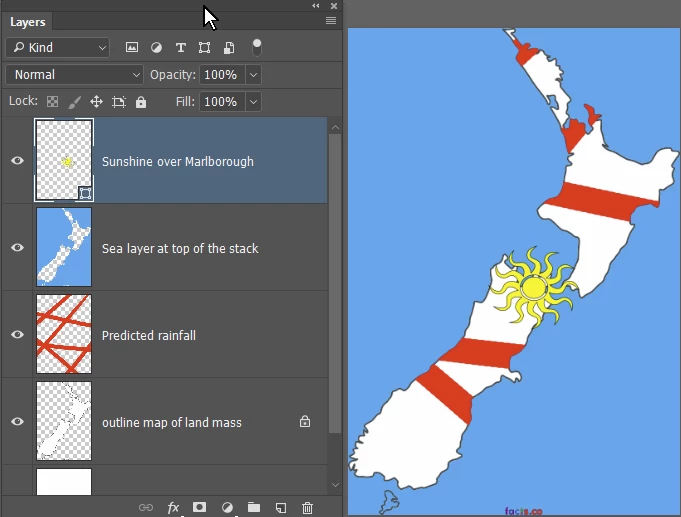Click the yellow sun on the map
Image resolution: width=681 pixels, height=517 pixels.
(534, 287)
